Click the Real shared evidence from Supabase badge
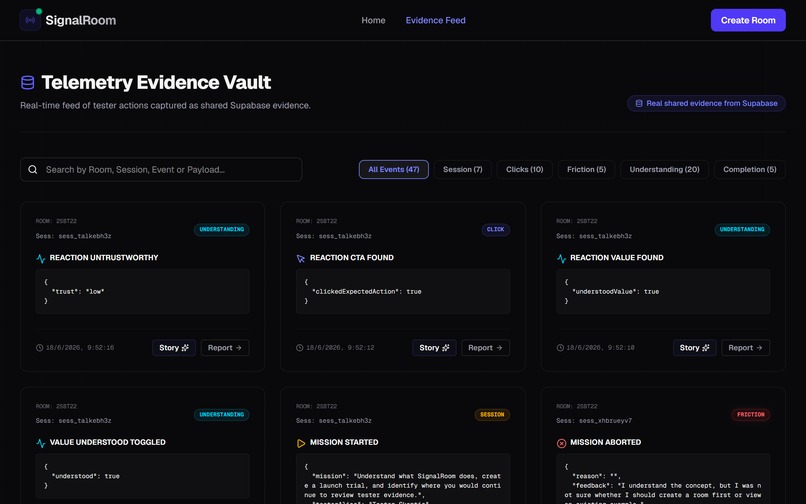This screenshot has width=806, height=504. click(706, 103)
